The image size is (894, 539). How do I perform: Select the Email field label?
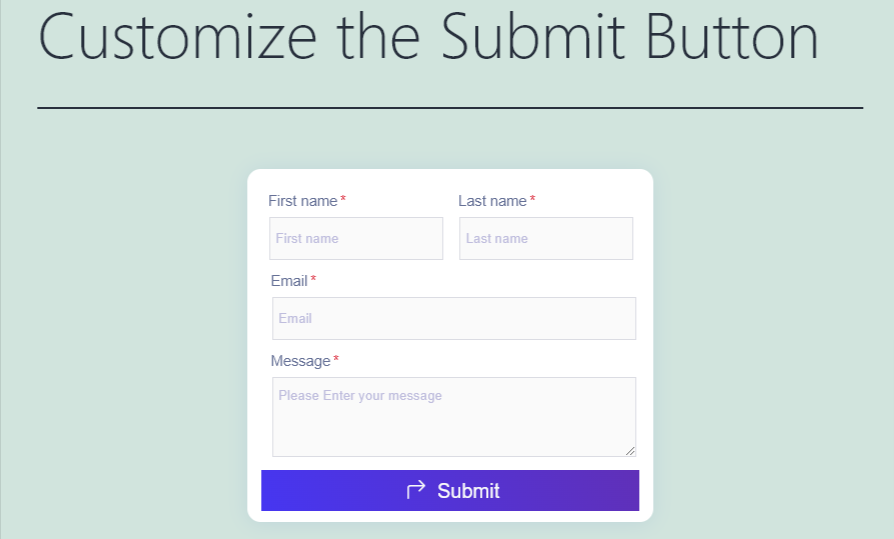[x=289, y=281]
